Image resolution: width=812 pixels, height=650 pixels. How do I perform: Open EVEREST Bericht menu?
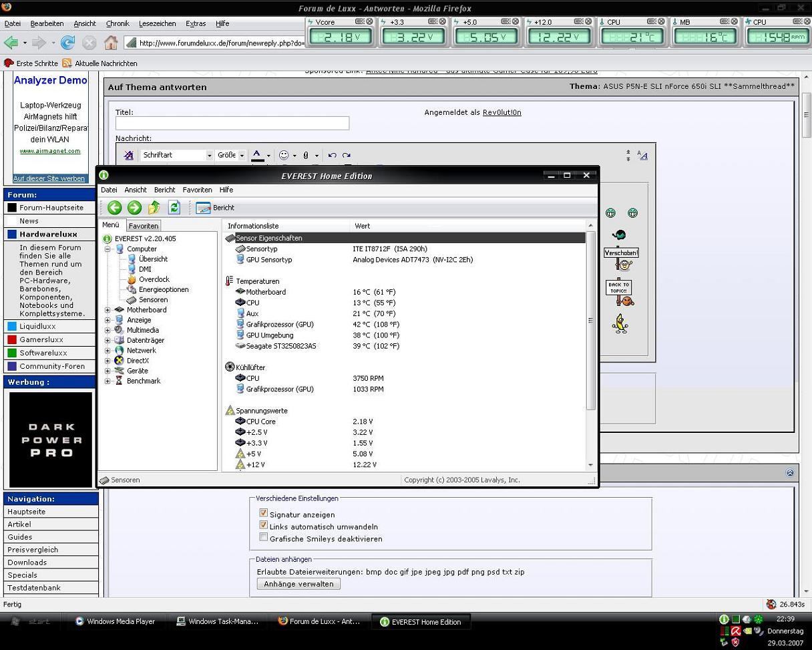164,190
